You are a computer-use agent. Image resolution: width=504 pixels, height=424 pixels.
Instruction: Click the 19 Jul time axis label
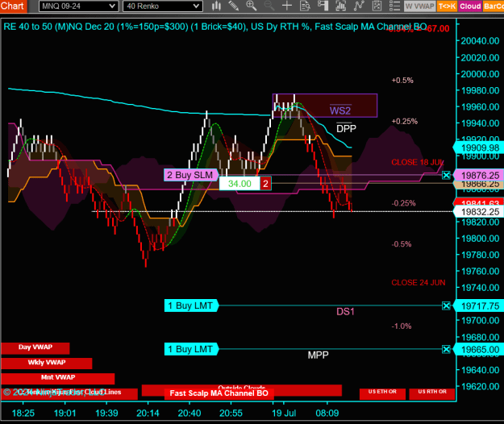(x=284, y=413)
